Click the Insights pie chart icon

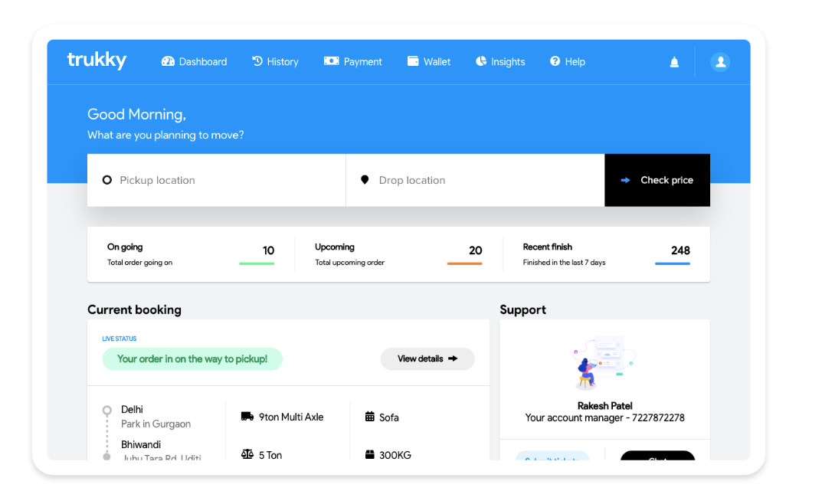pyautogui.click(x=481, y=61)
